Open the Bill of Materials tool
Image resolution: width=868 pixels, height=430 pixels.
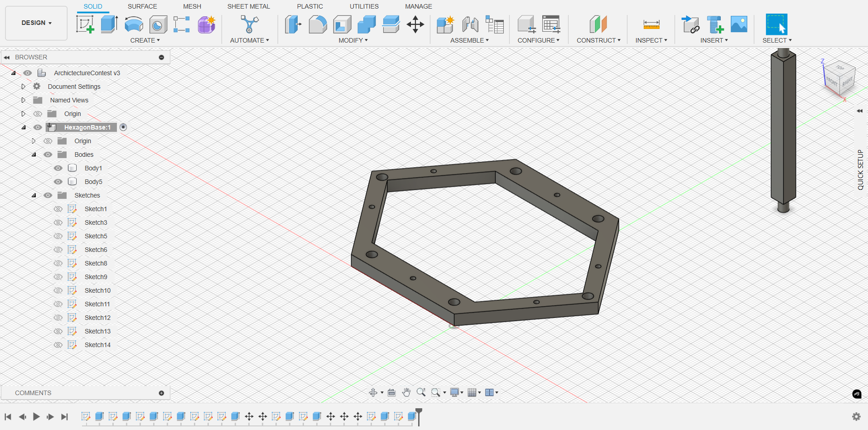[x=495, y=24]
